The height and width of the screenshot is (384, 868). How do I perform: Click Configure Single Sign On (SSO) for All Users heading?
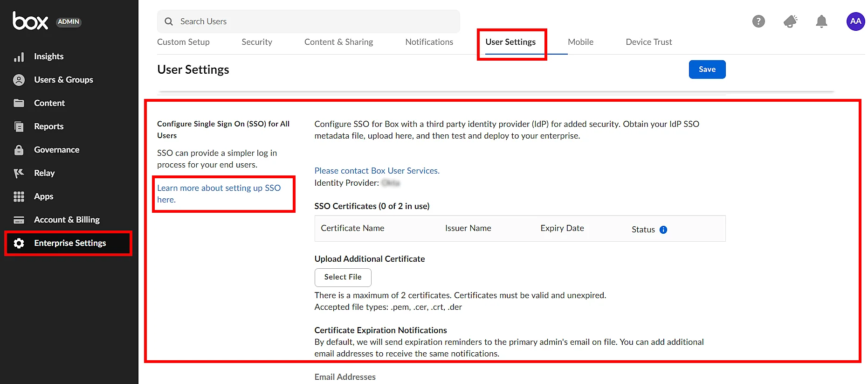tap(223, 130)
